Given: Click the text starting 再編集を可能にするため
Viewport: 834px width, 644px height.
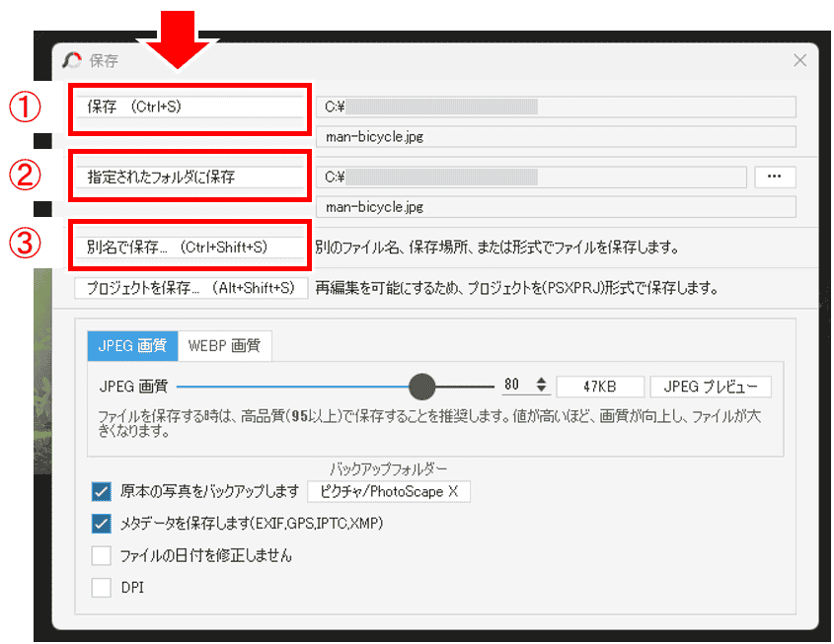Looking at the screenshot, I should [x=516, y=288].
